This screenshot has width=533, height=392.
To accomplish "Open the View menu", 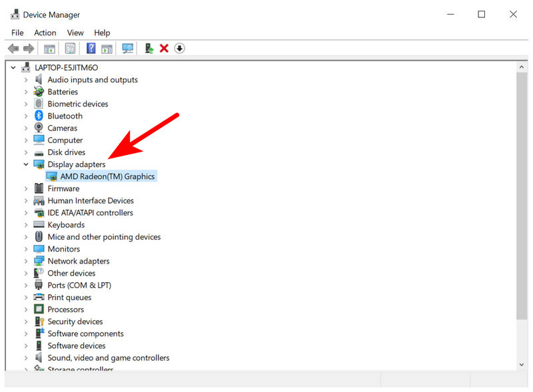I will (75, 33).
